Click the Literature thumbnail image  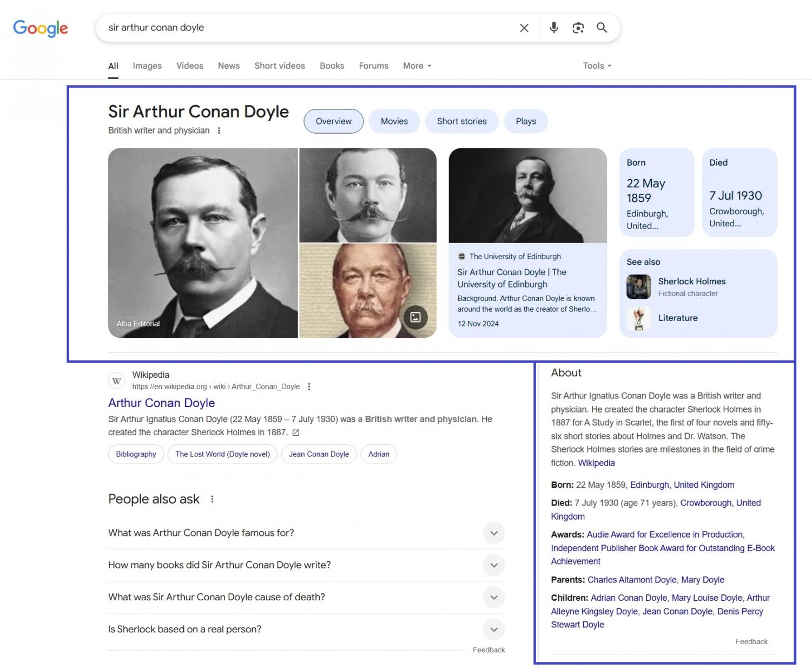pyautogui.click(x=638, y=318)
